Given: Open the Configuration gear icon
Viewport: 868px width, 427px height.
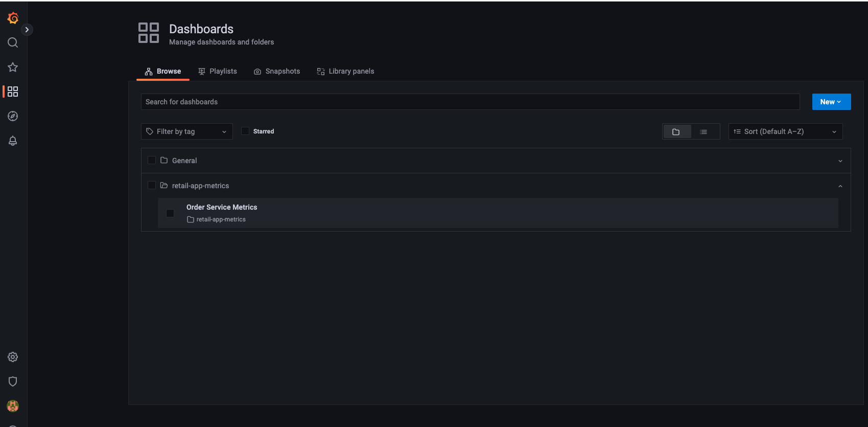Looking at the screenshot, I should [13, 357].
